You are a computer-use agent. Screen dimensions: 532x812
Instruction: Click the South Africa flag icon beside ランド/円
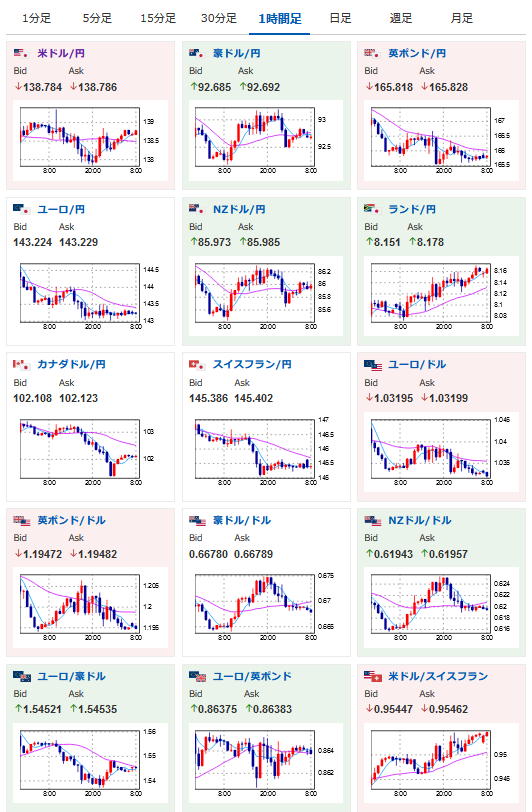click(372, 209)
